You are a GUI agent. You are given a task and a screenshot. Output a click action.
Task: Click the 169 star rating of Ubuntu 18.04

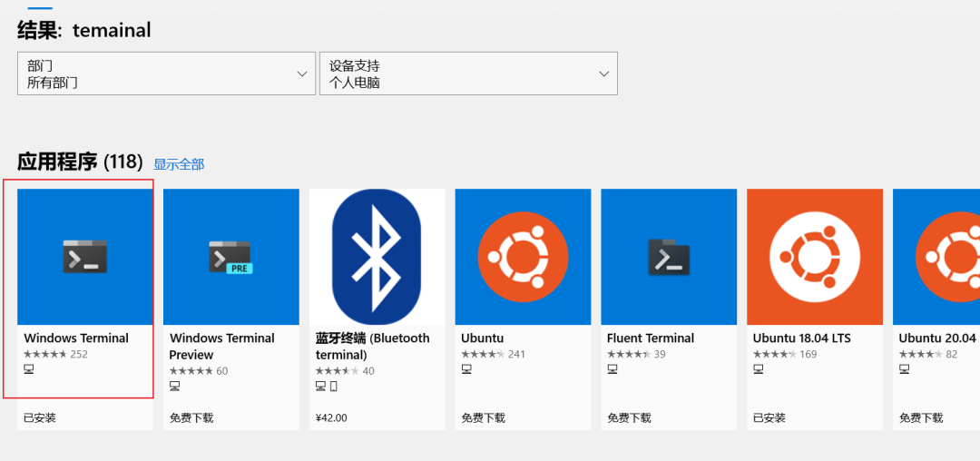click(x=785, y=354)
